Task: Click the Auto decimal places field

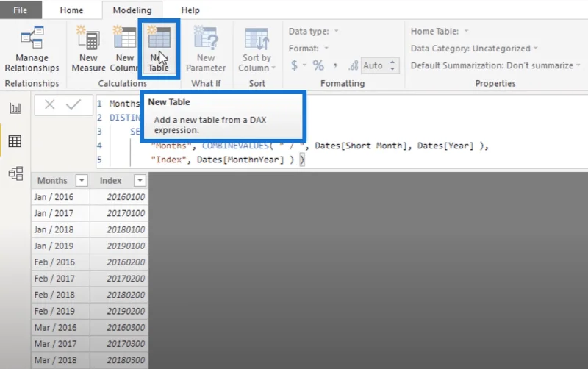Action: [x=374, y=65]
